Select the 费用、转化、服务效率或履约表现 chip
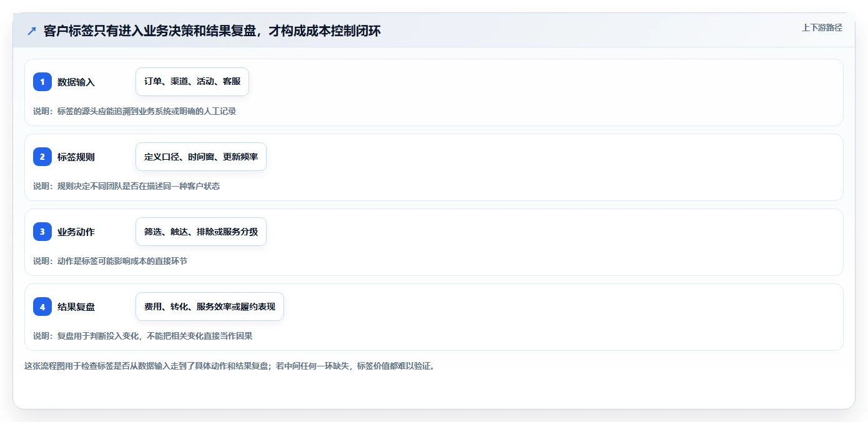 (x=210, y=307)
